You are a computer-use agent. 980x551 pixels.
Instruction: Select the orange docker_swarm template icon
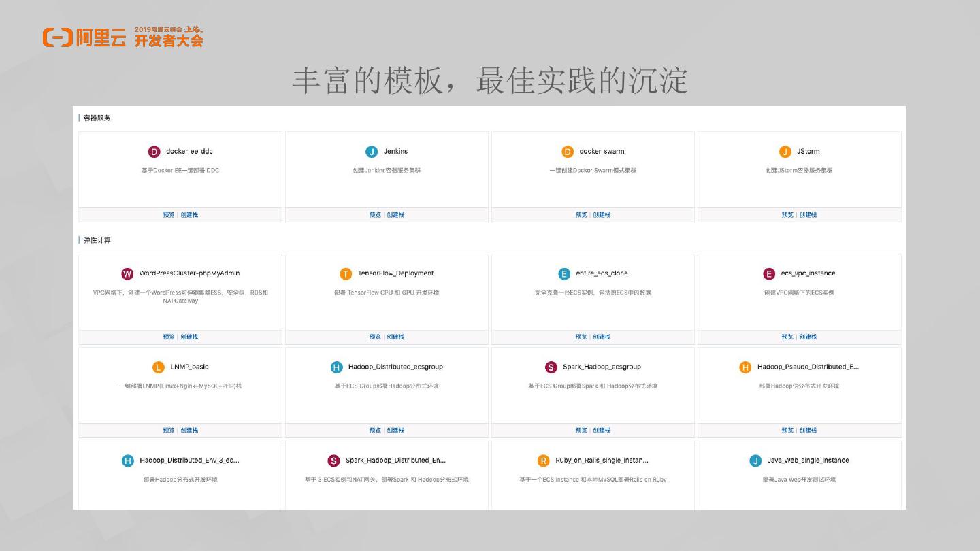567,152
